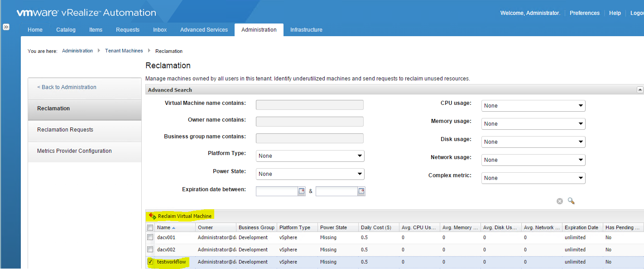Viewport: 644px width, 269px height.
Task: Sort by the Avg. CPU Usage column header
Action: tap(419, 227)
